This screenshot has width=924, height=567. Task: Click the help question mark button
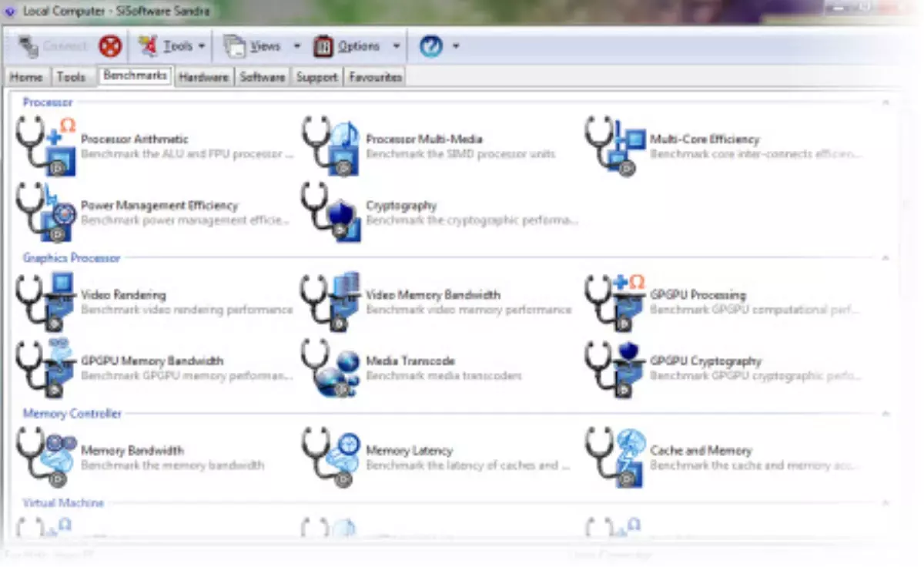tap(430, 46)
